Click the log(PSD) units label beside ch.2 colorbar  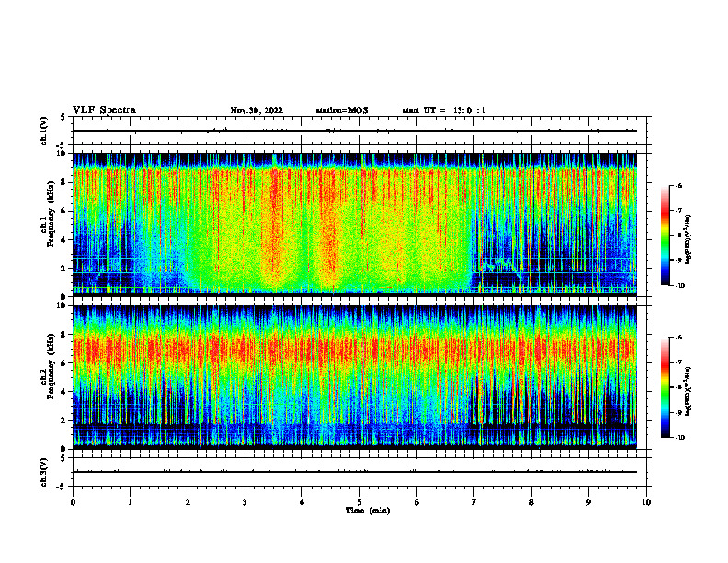688,392
